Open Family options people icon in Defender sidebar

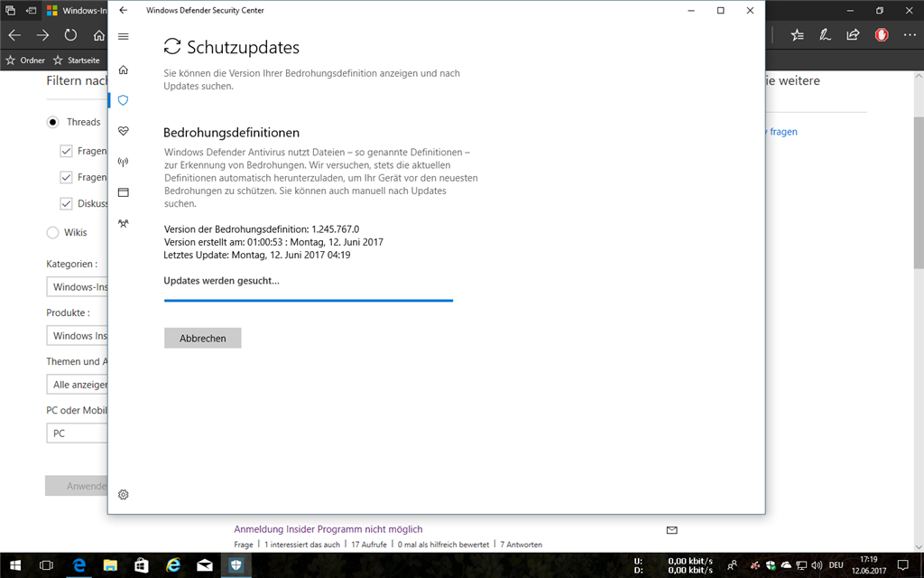pos(123,223)
